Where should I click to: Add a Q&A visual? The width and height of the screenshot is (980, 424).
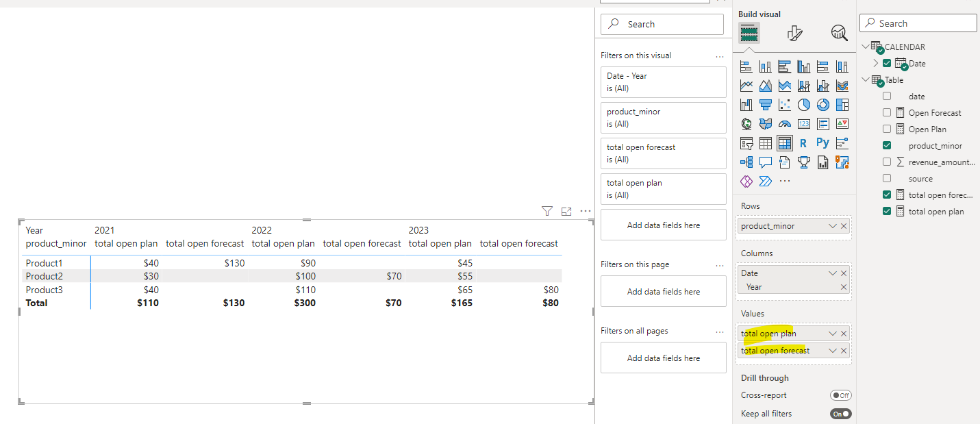click(766, 162)
